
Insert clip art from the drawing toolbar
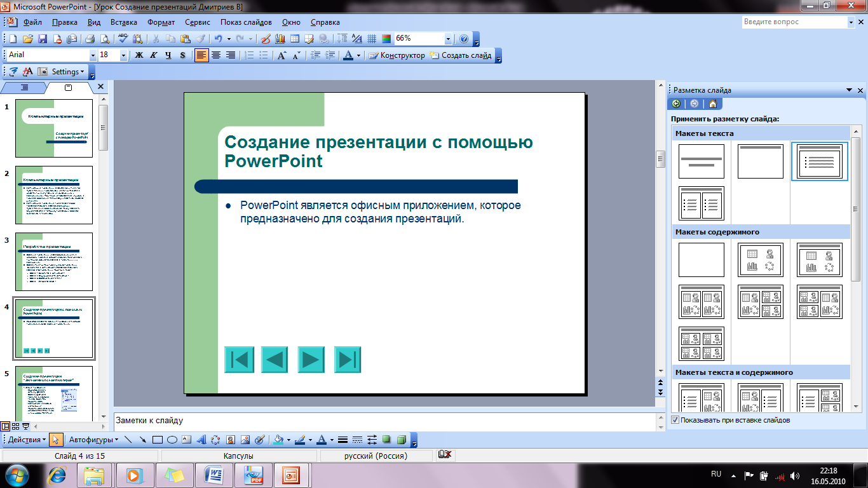[x=231, y=440]
